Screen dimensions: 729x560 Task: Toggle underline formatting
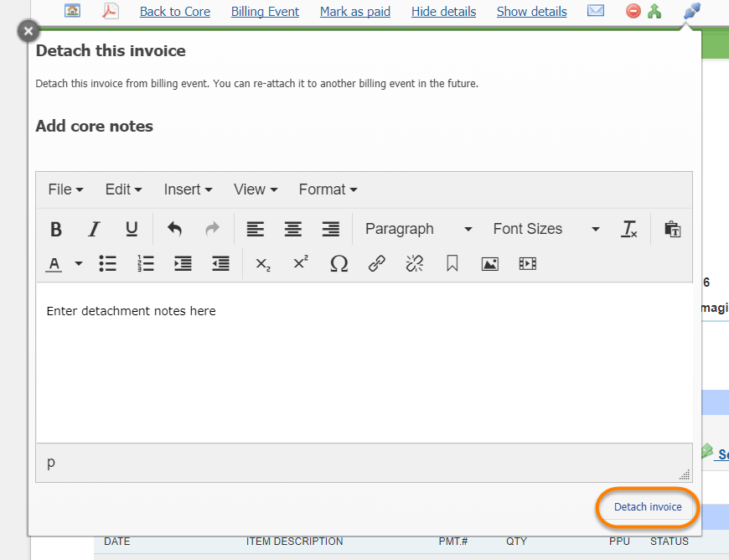point(132,229)
